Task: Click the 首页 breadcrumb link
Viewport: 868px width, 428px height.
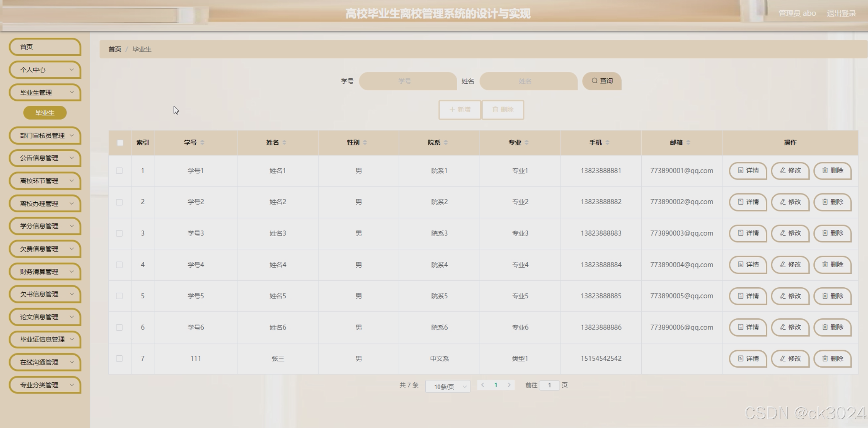Action: pos(114,49)
